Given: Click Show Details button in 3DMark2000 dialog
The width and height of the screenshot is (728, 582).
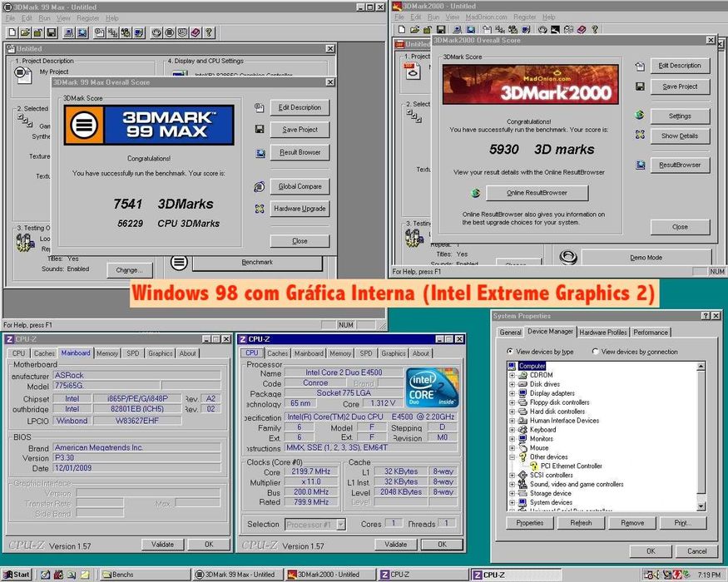Looking at the screenshot, I should coord(680,136).
